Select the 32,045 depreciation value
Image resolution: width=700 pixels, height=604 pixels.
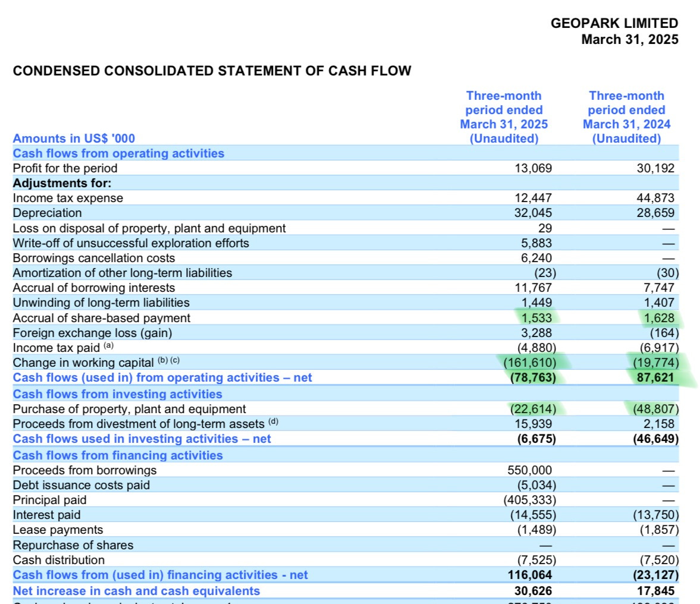pos(533,213)
